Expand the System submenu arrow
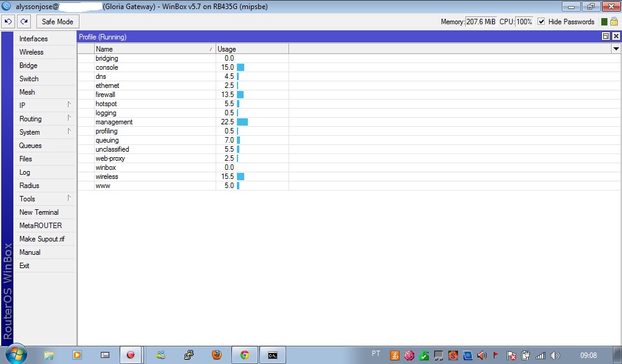 [x=69, y=131]
